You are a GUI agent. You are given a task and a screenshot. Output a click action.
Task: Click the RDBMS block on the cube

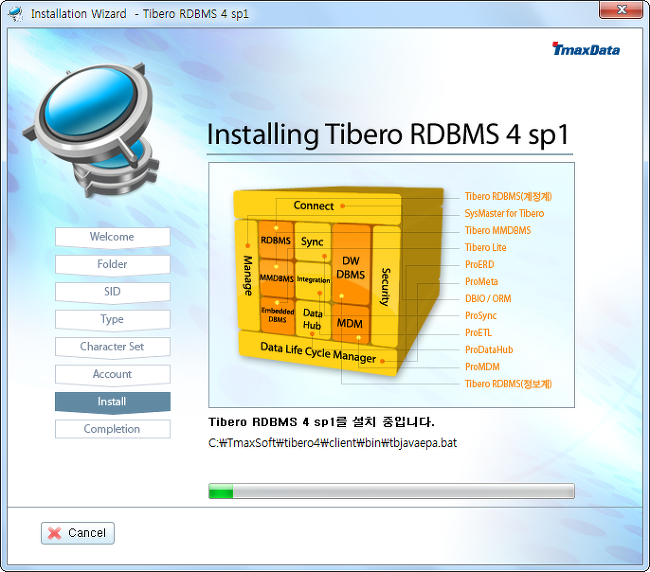click(x=276, y=241)
